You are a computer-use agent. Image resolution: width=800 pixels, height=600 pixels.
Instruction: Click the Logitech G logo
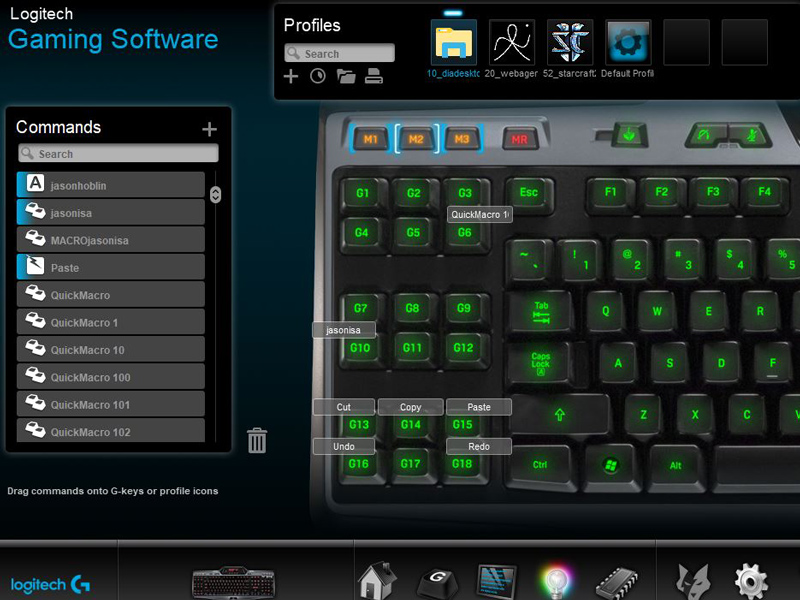[x=51, y=584]
